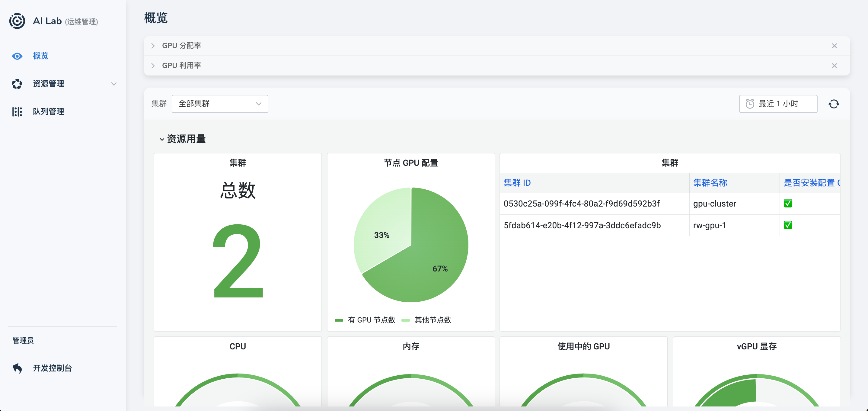Toggle the 有 GPU 节点数 legend entry
The width and height of the screenshot is (868, 411).
[x=365, y=320]
